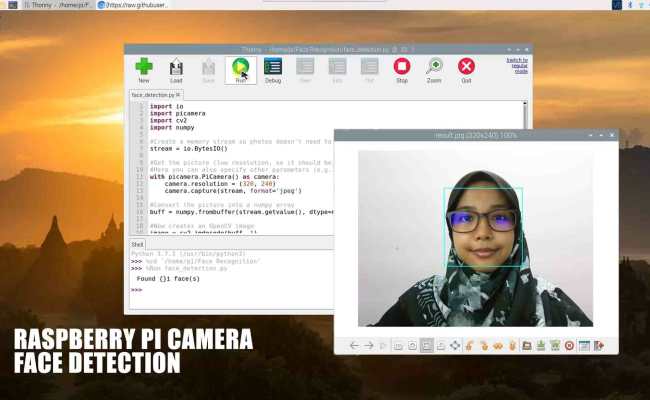Screen dimensions: 650x400
Task: Click the Thonny window title bar
Action: [x=327, y=49]
